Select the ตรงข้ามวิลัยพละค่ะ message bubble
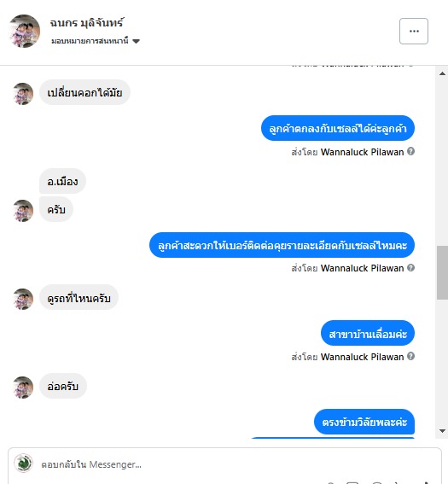 (364, 422)
